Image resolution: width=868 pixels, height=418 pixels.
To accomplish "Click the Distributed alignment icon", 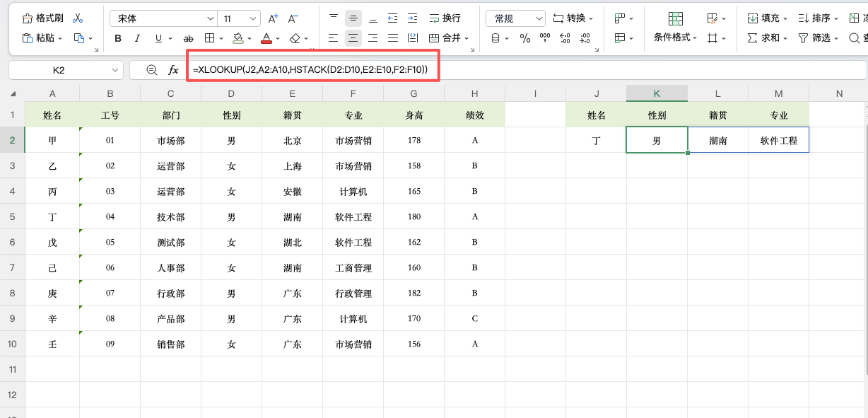I will tap(413, 38).
